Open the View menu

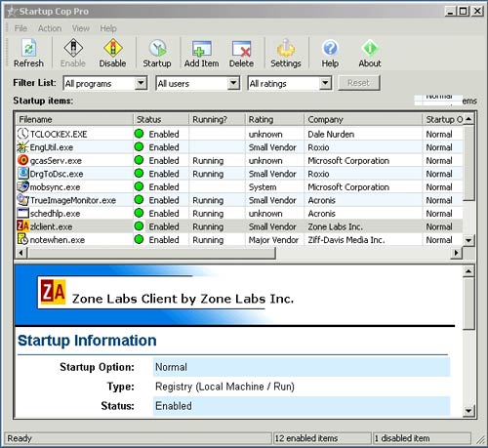(x=81, y=28)
